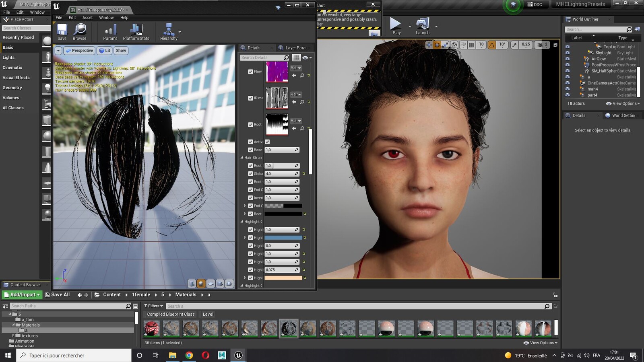Open Add/Import dropdown in Content Browser

click(x=22, y=295)
